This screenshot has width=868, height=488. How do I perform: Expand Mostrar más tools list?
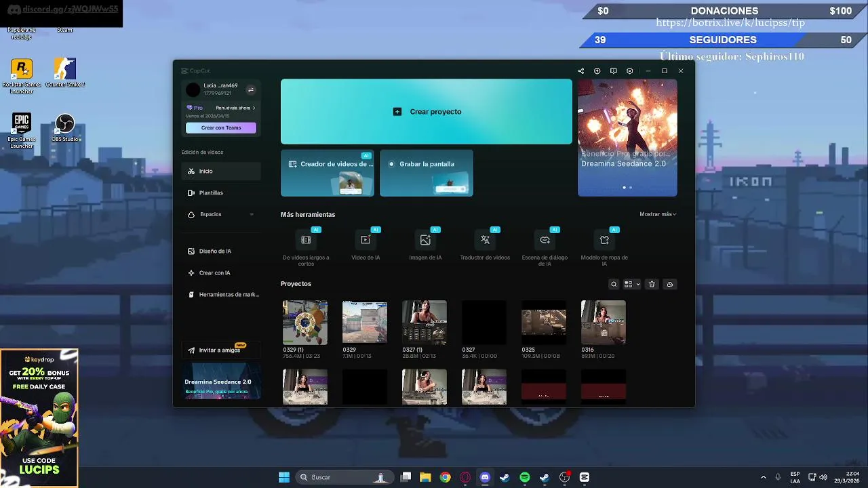tap(658, 214)
